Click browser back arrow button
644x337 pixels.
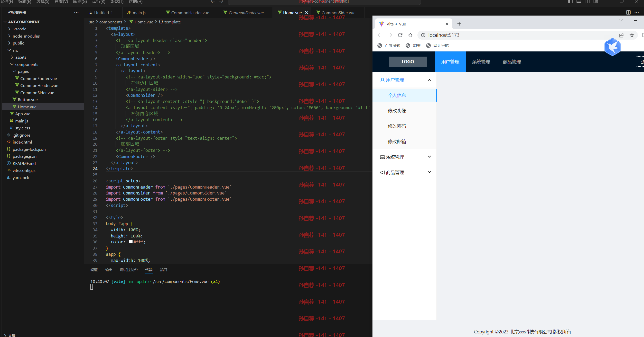[379, 35]
